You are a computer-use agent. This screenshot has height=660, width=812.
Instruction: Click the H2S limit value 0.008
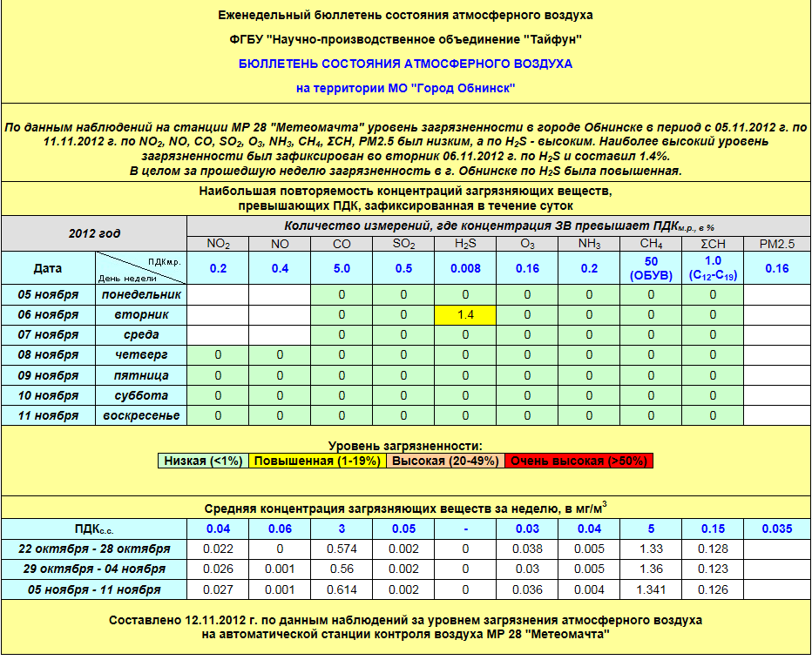click(465, 268)
